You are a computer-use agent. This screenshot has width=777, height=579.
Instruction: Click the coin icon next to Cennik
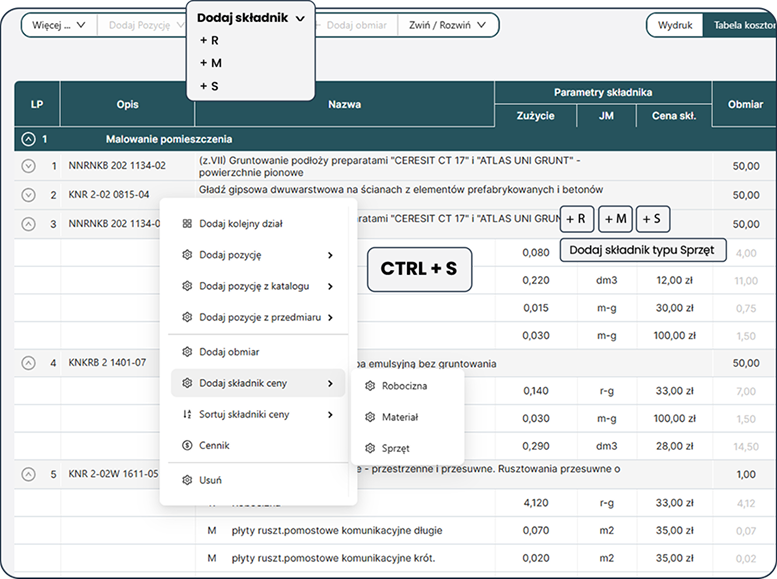point(187,445)
